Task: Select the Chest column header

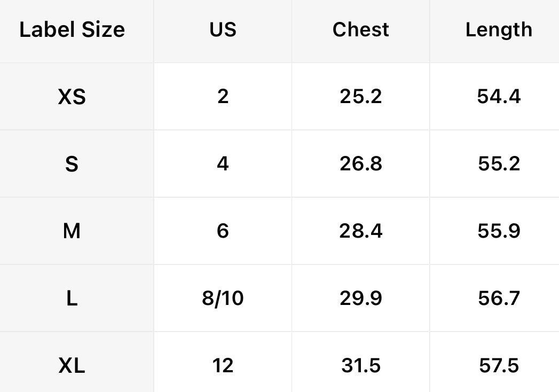Action: click(x=360, y=30)
